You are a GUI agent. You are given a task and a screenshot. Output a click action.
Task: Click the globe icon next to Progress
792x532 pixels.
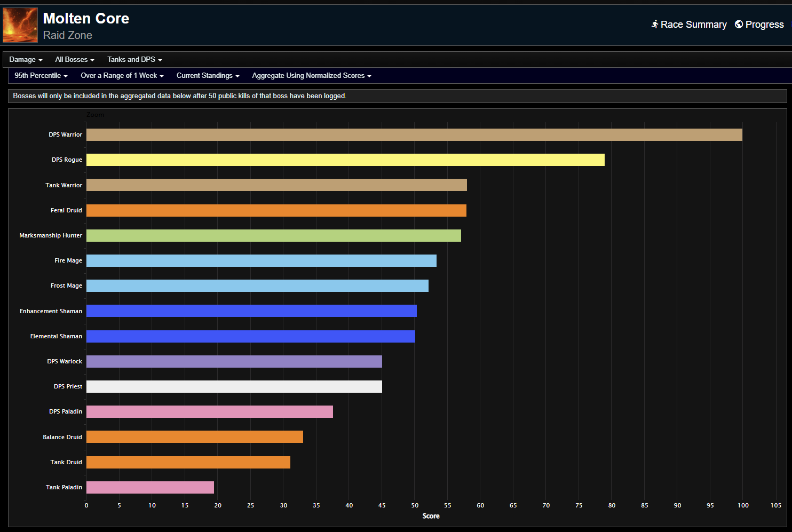pos(739,24)
